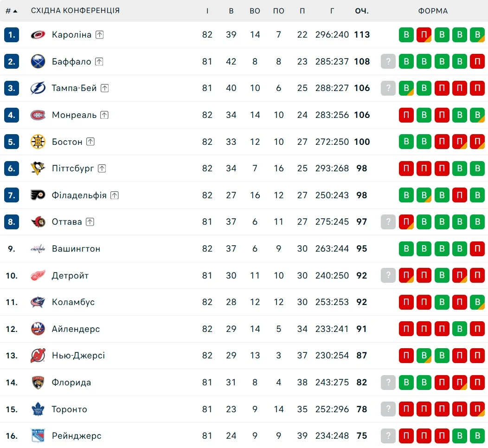Click the Tampa Bay Lightning logo
The image size is (488, 448).
coord(38,88)
